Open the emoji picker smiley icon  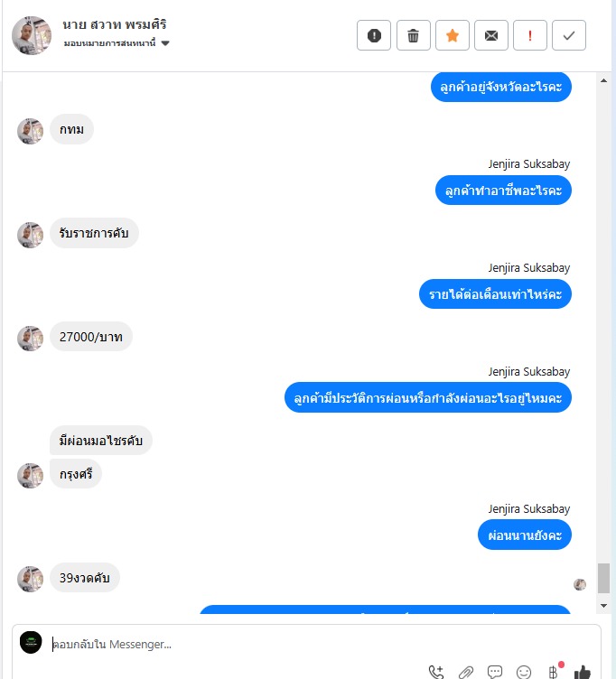click(524, 672)
